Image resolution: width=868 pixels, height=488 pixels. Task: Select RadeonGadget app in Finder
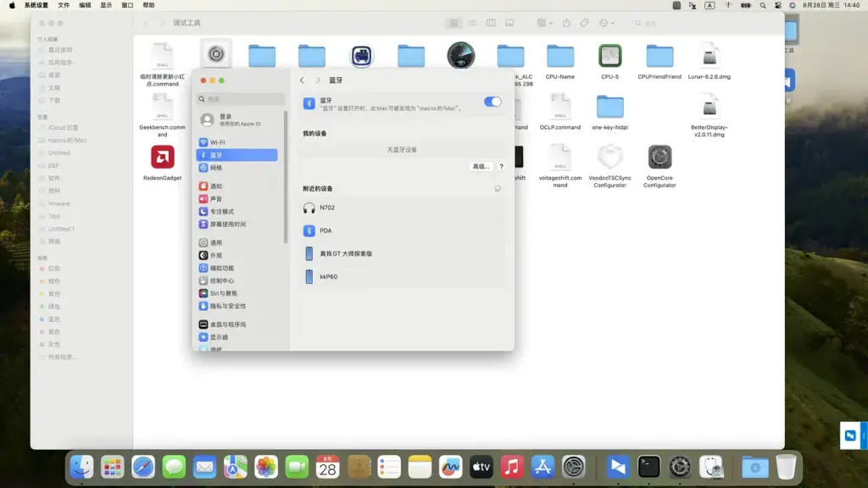pyautogui.click(x=162, y=163)
